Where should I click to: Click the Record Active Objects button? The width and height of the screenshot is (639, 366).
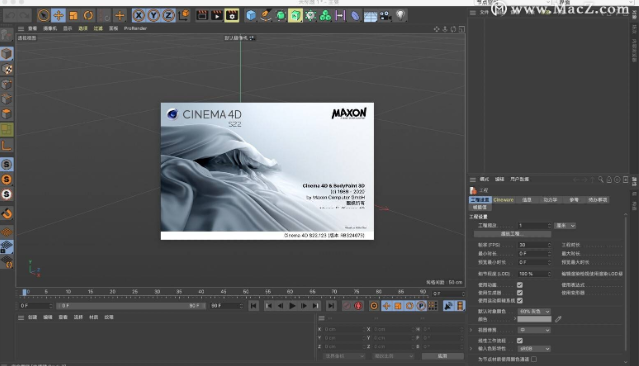point(346,306)
